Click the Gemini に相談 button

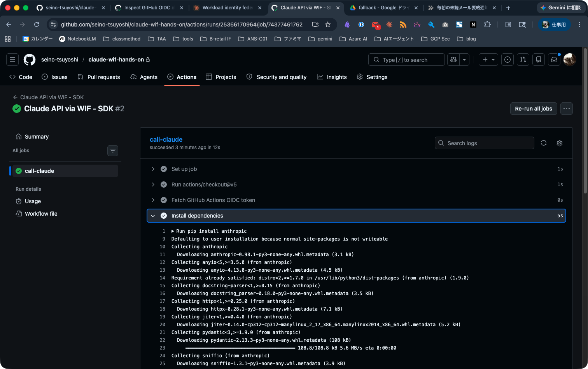560,8
